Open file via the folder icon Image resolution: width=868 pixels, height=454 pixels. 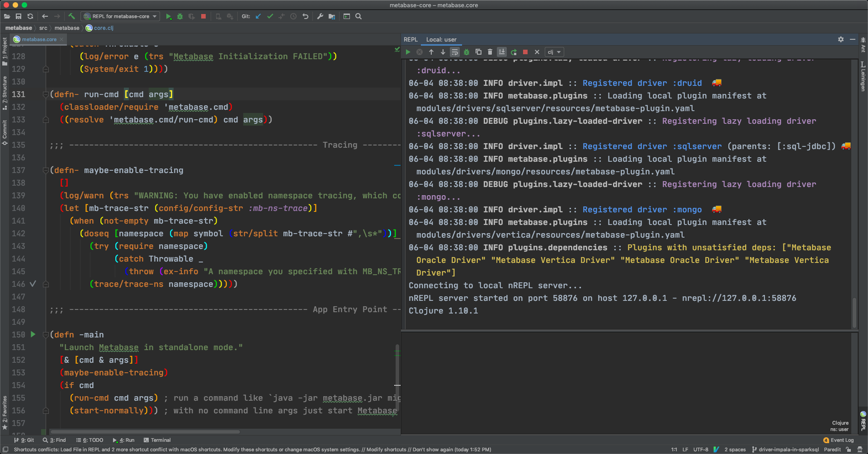7,16
